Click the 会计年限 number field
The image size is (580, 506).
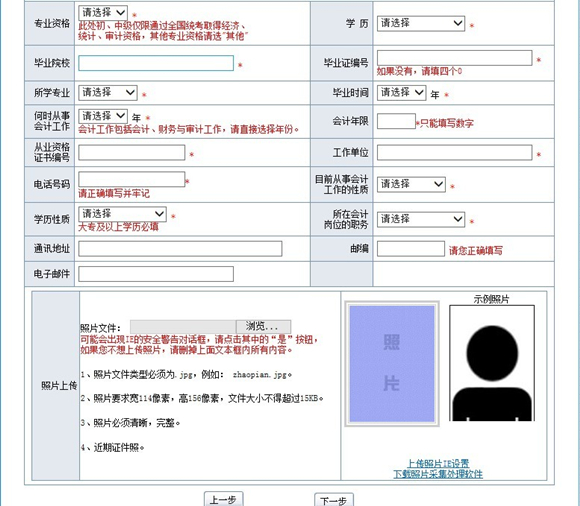pos(396,121)
